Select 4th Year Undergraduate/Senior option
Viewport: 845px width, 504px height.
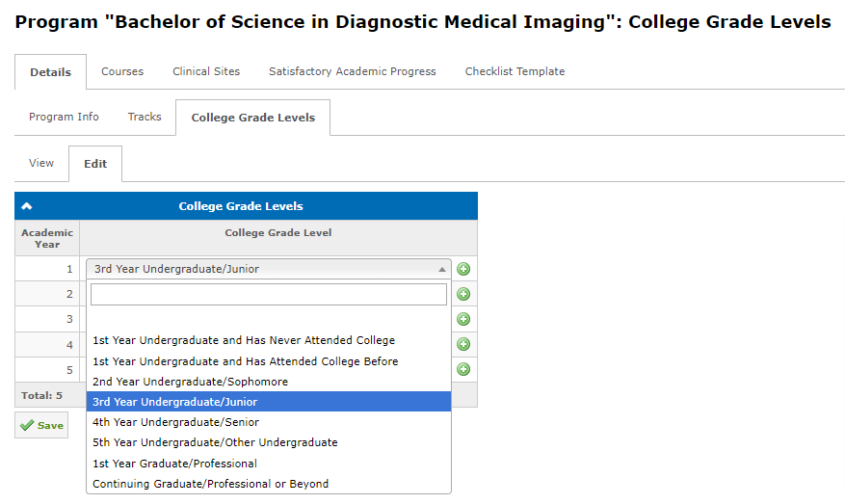(175, 422)
